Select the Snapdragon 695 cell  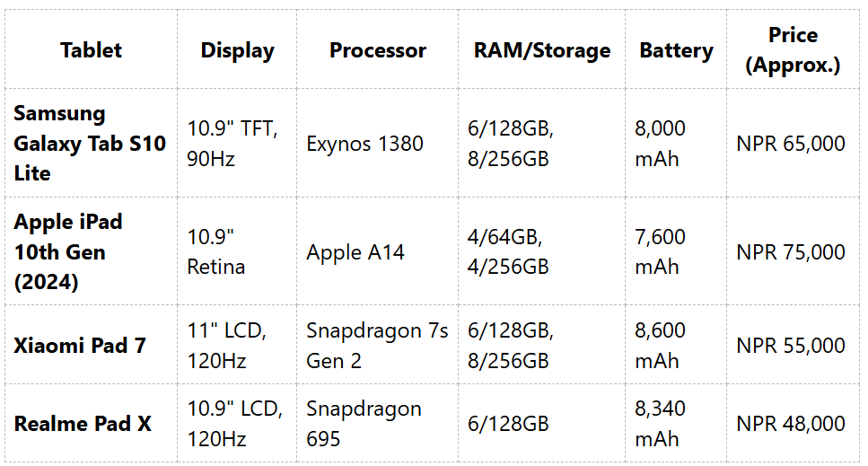click(x=364, y=424)
